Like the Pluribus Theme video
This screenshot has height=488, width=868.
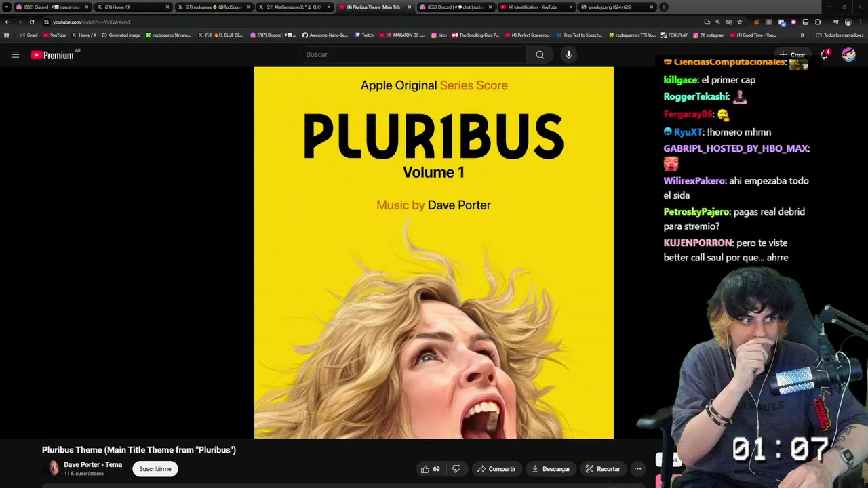point(430,469)
